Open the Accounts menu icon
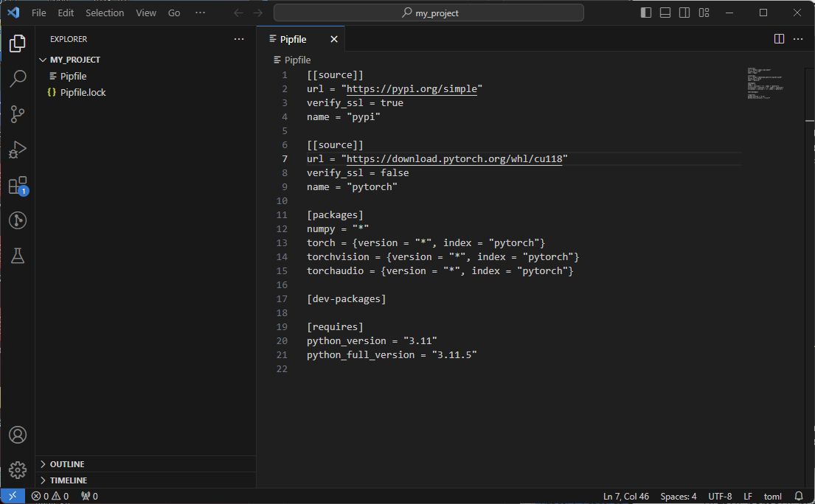Viewport: 815px width, 504px height. [x=18, y=435]
